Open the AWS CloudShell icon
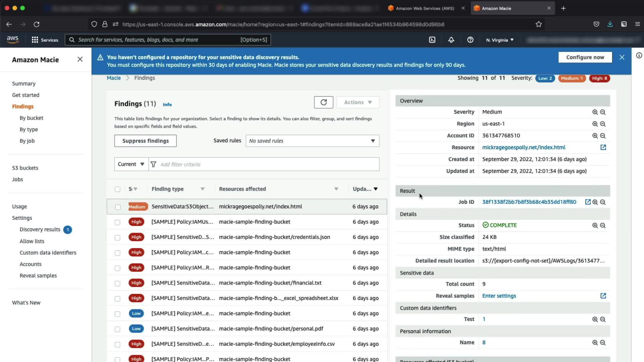644x362 pixels. click(x=432, y=40)
